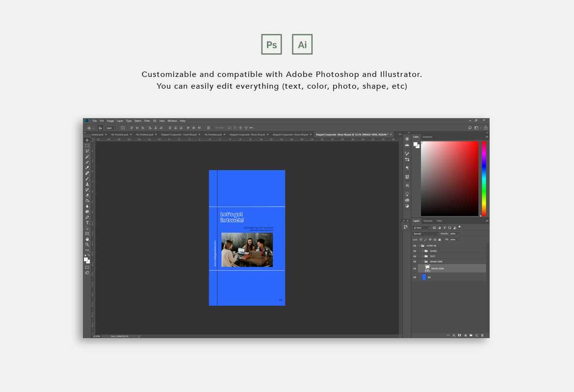Open the Histogram panel icon
The width and height of the screenshot is (574, 392).
click(407, 145)
